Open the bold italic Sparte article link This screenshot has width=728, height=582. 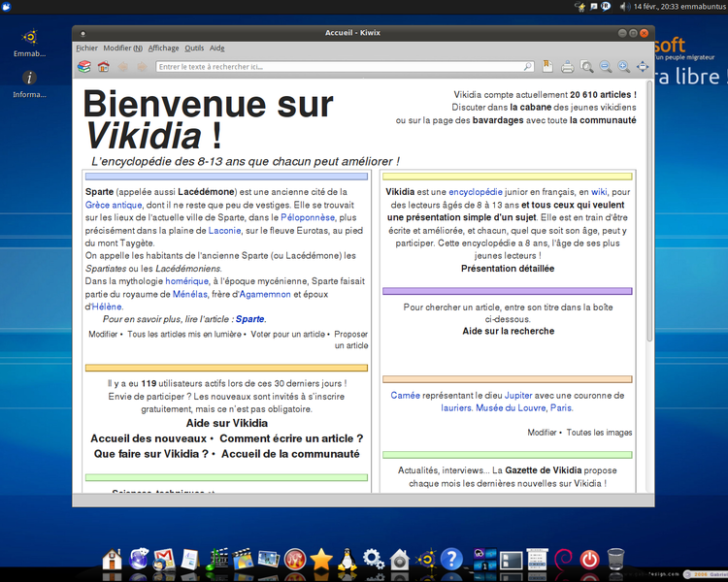pyautogui.click(x=249, y=319)
